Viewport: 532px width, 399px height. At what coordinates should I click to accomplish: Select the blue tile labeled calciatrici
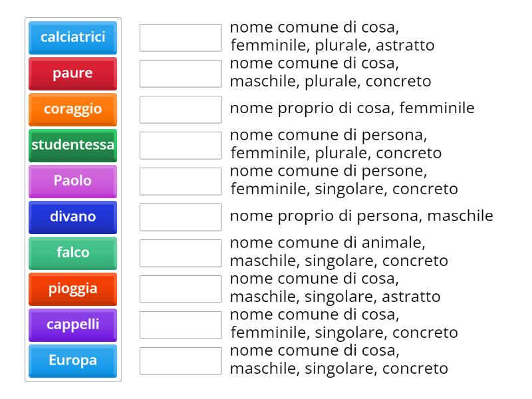[x=72, y=38]
